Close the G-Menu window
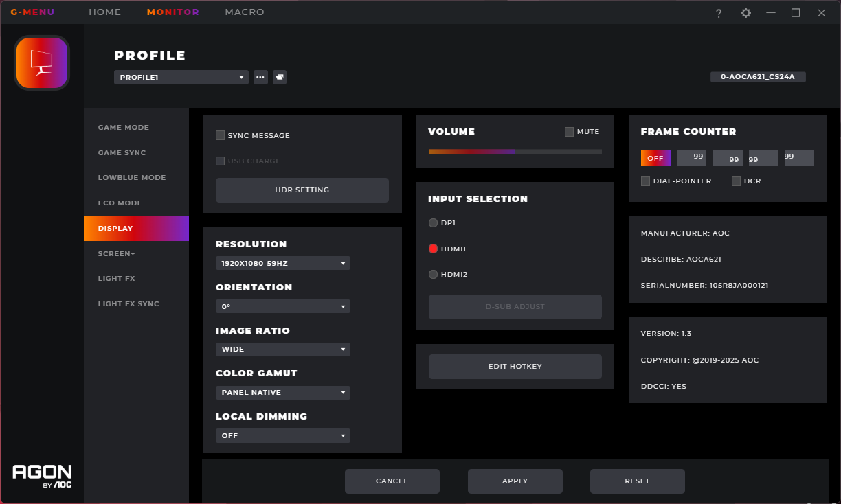841x504 pixels. click(x=821, y=12)
